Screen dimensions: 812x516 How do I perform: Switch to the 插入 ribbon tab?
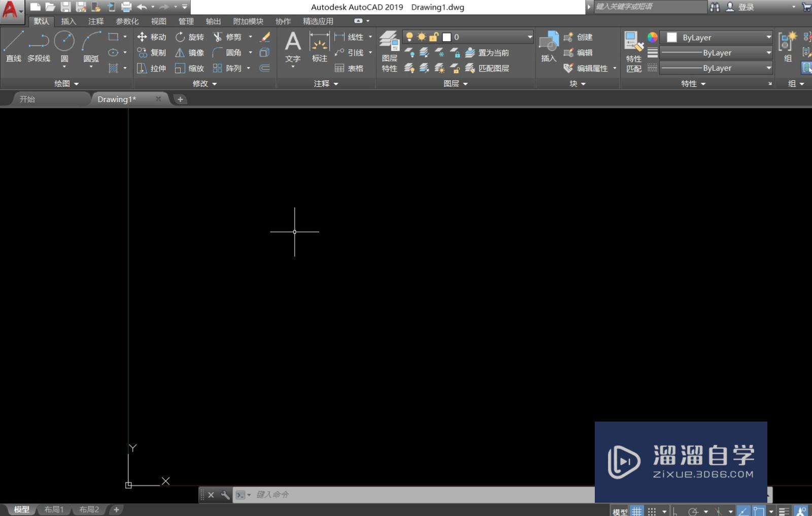68,21
